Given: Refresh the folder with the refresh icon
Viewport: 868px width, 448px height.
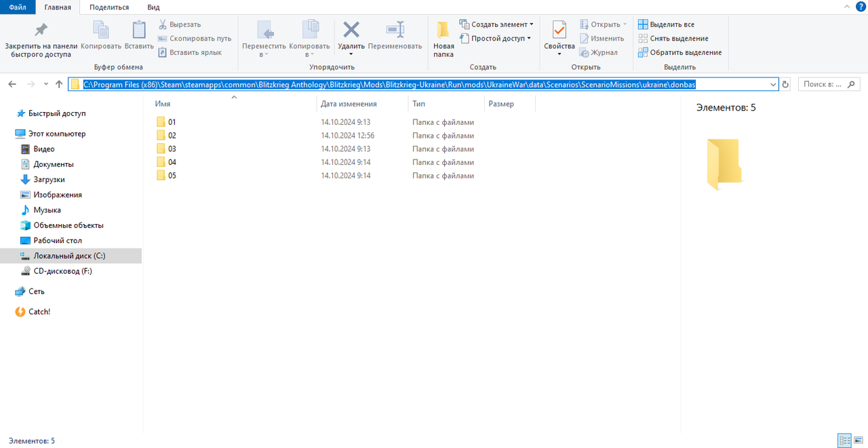Looking at the screenshot, I should [x=785, y=85].
